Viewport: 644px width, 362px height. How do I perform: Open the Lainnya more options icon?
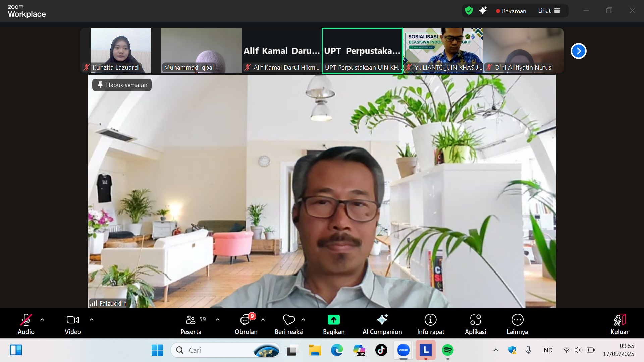tap(517, 320)
